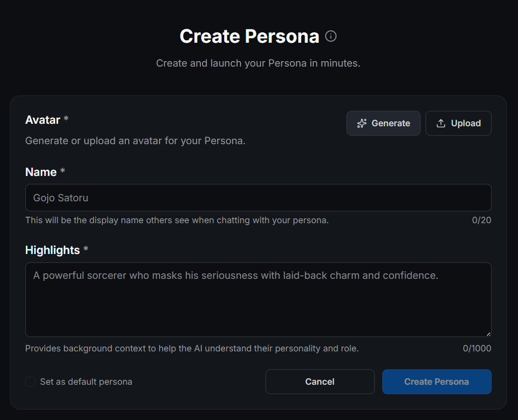Click the 'Set as default persona' label text
The height and width of the screenshot is (420, 518).
coord(86,382)
